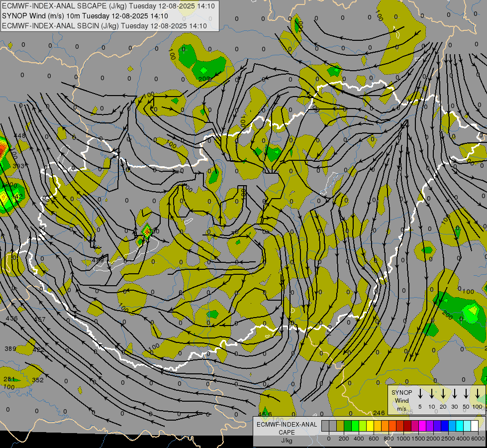Click the 1000 tick label on CAPE scale
This screenshot has height=448, width=487.
point(403,439)
